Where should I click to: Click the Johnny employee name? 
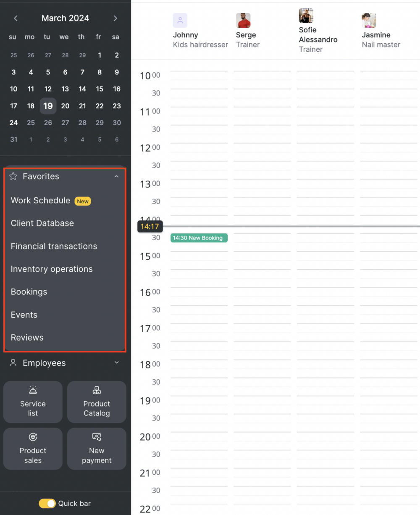click(185, 35)
